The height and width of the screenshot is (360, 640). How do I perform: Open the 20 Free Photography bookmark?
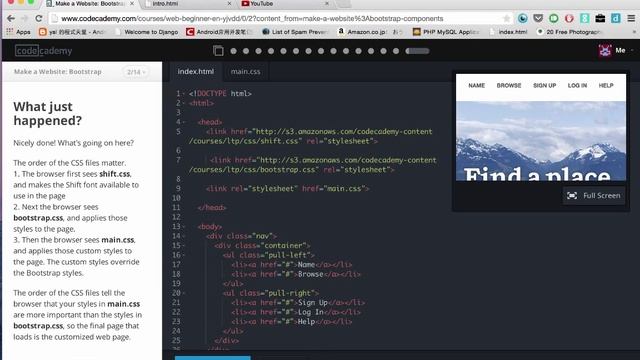(569, 31)
